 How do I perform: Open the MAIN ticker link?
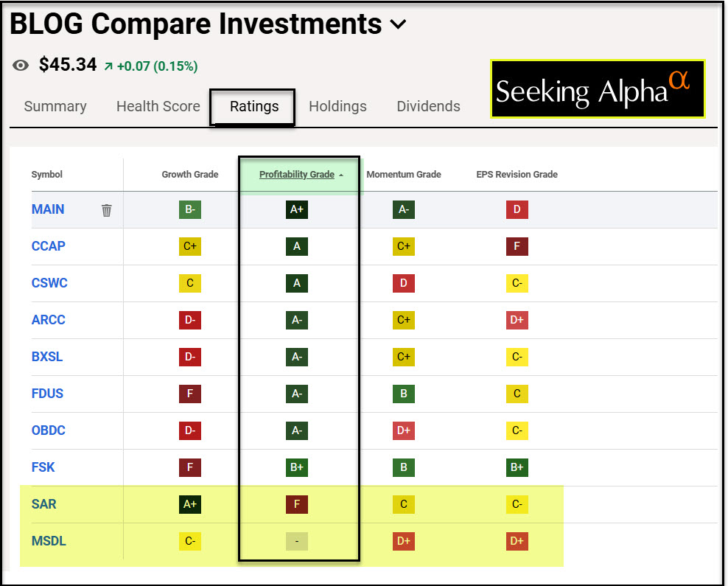pyautogui.click(x=48, y=209)
